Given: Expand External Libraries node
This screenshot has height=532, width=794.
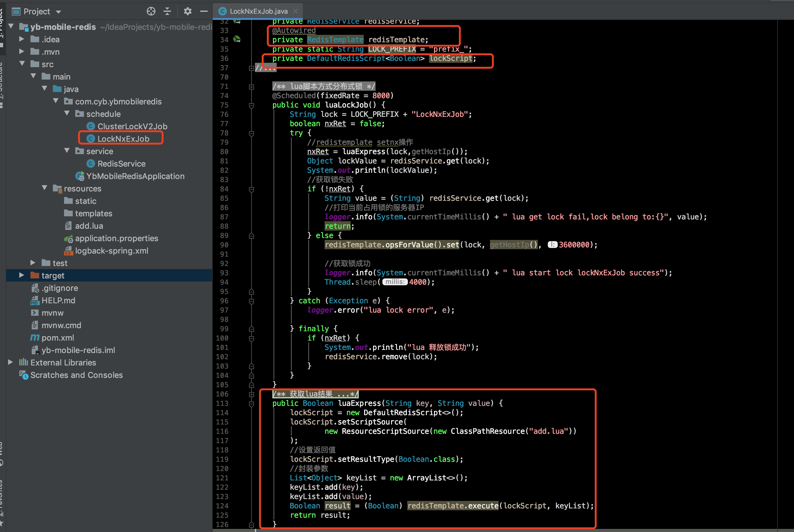Looking at the screenshot, I should tap(10, 362).
